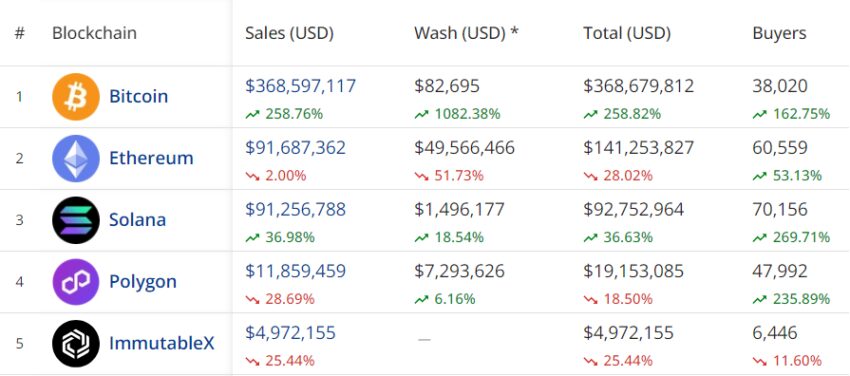850x376 pixels.
Task: Sort by Blockchain column header
Action: pos(94,34)
